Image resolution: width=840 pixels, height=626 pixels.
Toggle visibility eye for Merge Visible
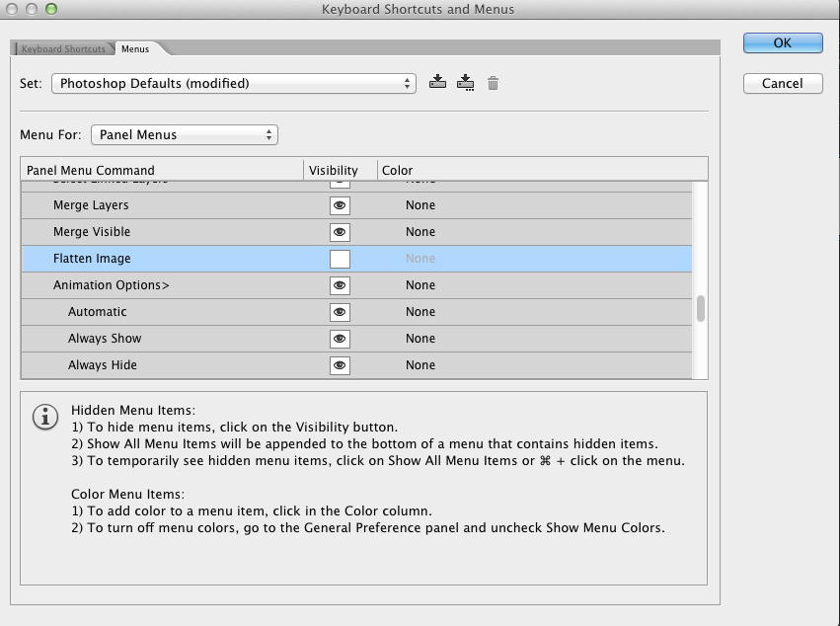pyautogui.click(x=340, y=232)
